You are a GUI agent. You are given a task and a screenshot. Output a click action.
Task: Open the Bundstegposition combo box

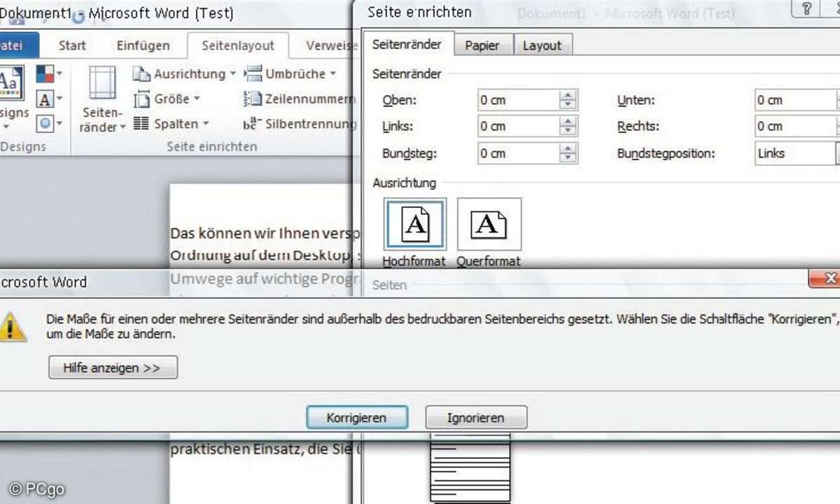(x=797, y=153)
